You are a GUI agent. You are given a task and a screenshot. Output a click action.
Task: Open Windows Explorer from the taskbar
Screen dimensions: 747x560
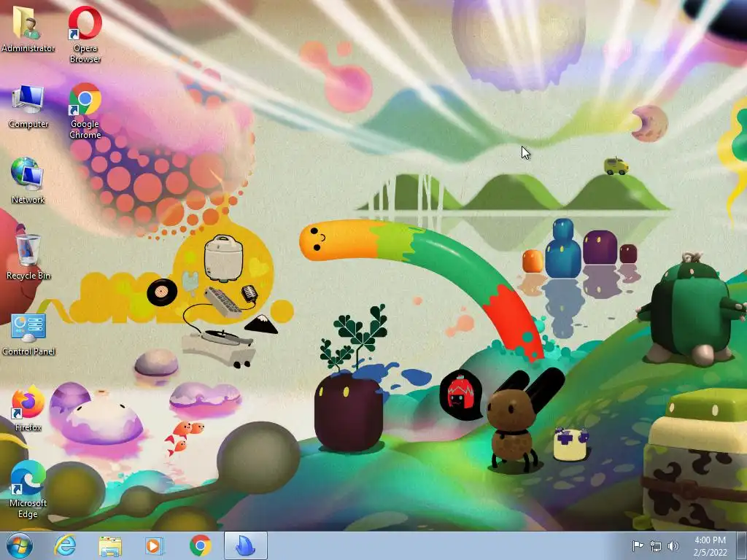coord(109,545)
